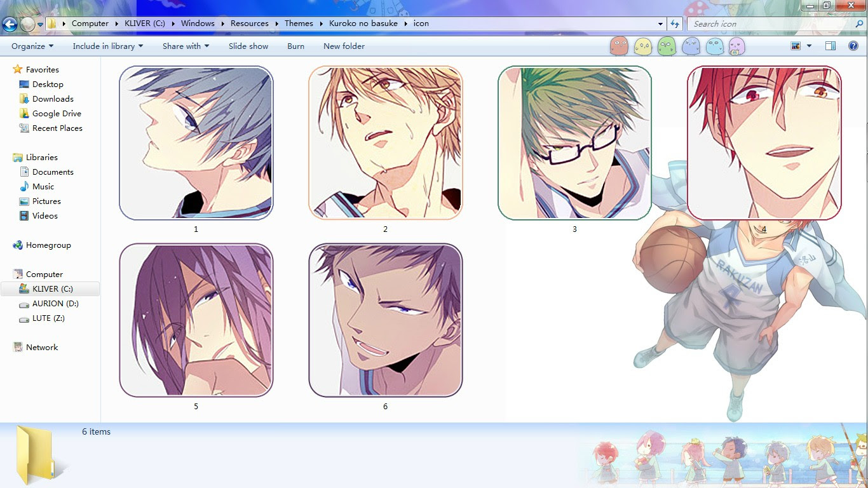The width and height of the screenshot is (868, 488).
Task: Select thumbnail 2 with blond character
Action: pyautogui.click(x=385, y=143)
